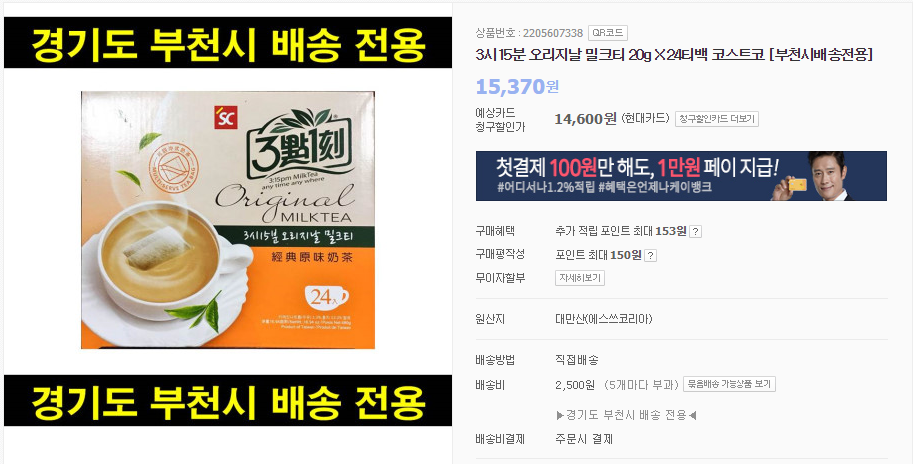The width and height of the screenshot is (913, 464).
Task: Click the 청구할인카드 더보기 button
Action: tap(716, 119)
